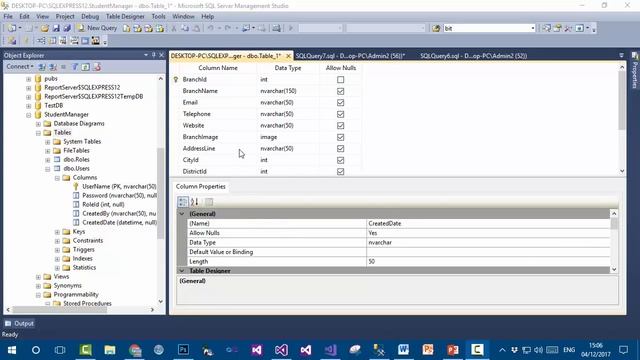Viewport: 640px width, 360px height.
Task: Click the New Query toolbar button
Action: [97, 28]
